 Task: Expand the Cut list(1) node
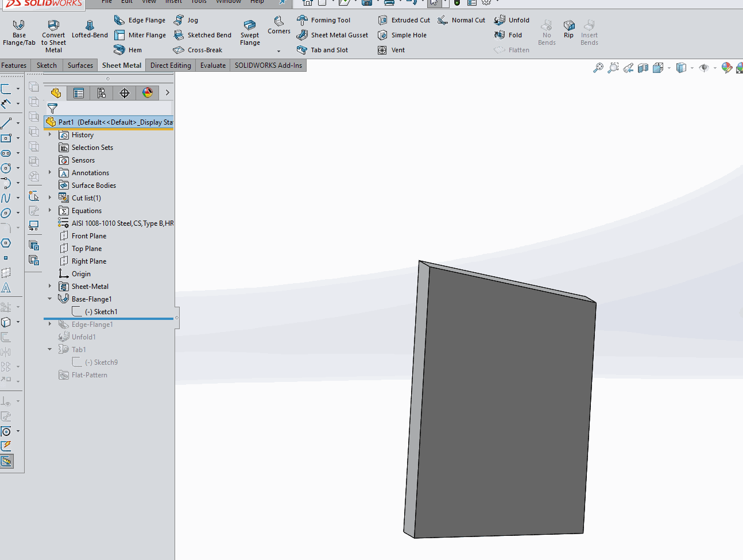pyautogui.click(x=50, y=198)
